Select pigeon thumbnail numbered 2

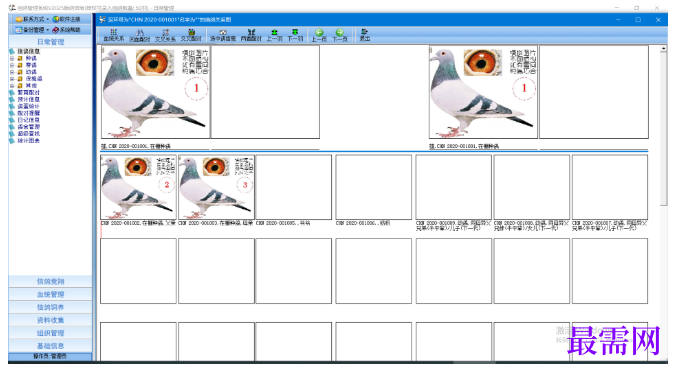click(139, 187)
